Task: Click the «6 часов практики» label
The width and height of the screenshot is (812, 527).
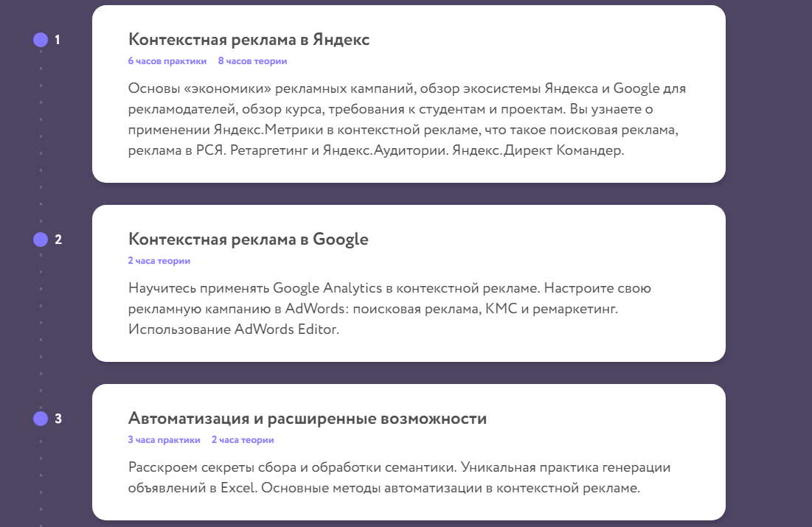Action: (167, 61)
